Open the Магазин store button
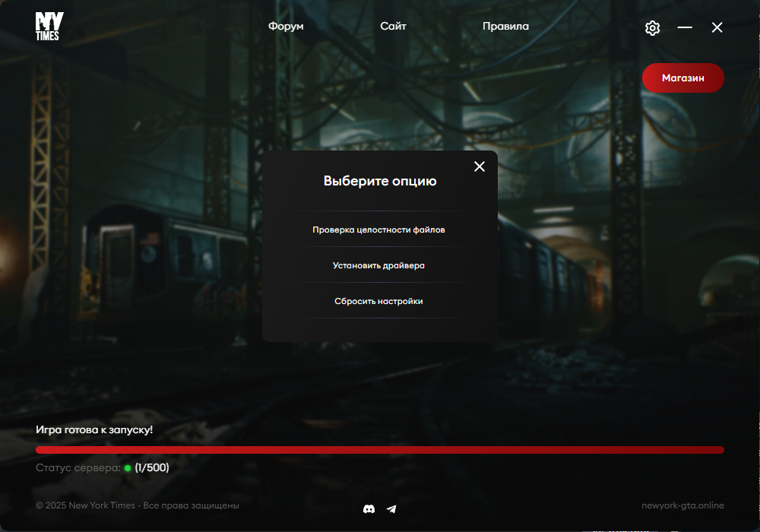760x532 pixels. tap(682, 78)
